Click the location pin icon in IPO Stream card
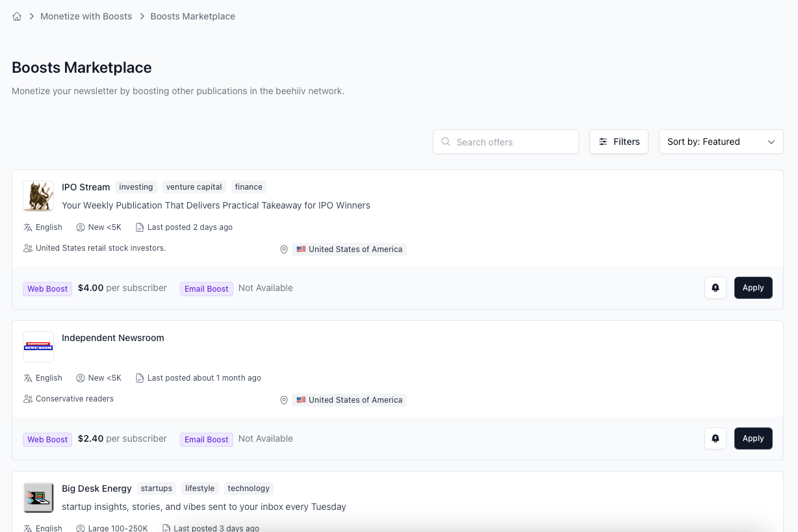798x532 pixels. pos(284,249)
